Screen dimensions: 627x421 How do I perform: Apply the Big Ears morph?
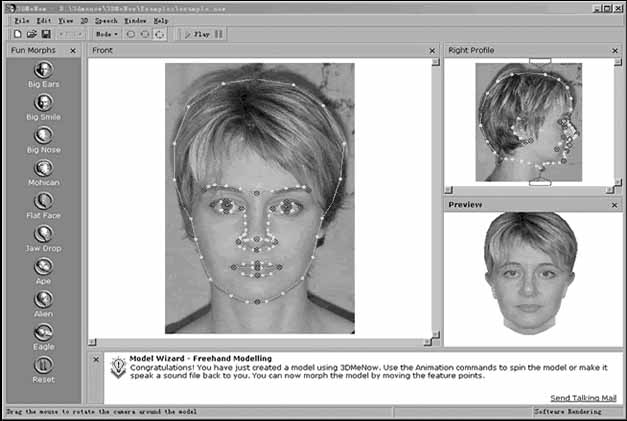(43, 70)
